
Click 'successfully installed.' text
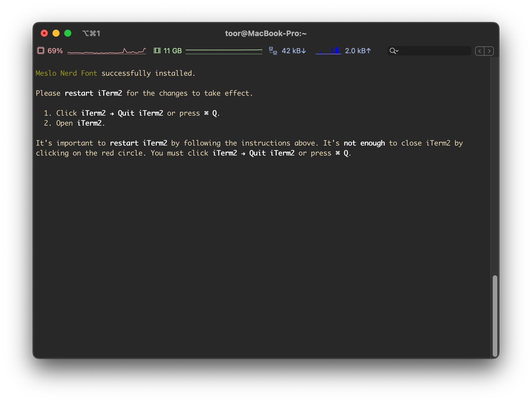coord(148,73)
